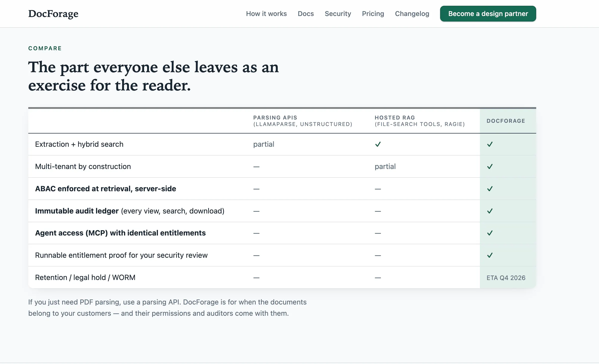Select the 'ETA Q4 2026' cell

pos(506,278)
